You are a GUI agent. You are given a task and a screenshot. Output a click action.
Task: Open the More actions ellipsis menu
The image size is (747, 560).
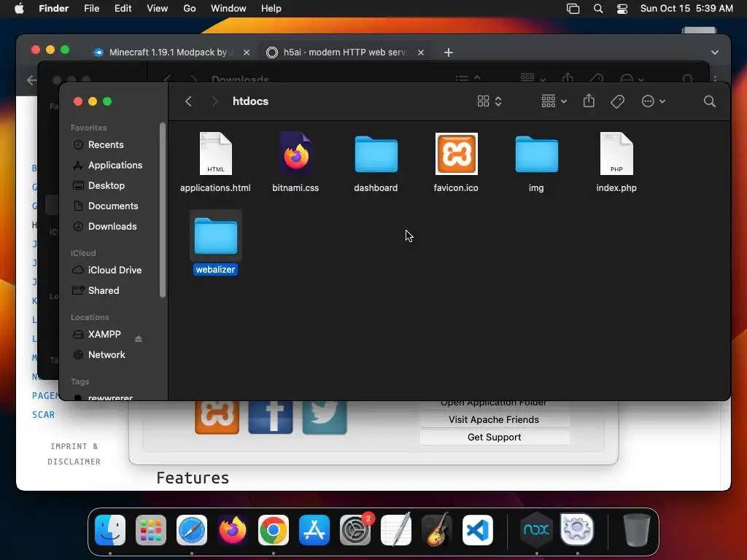[653, 101]
